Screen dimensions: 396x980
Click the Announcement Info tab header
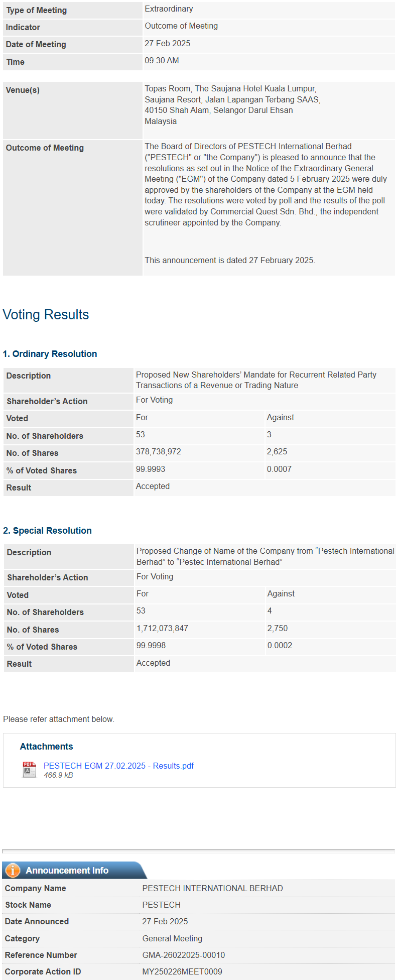pyautogui.click(x=67, y=871)
